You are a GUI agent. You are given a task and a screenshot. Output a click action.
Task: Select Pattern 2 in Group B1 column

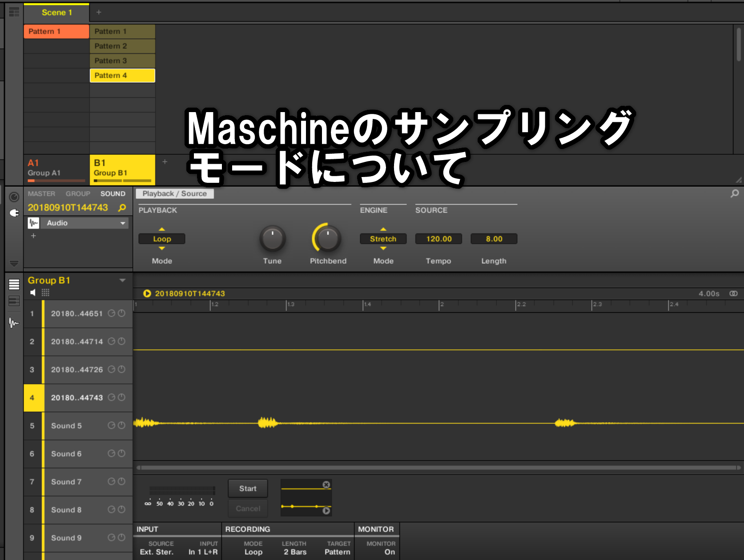(122, 46)
